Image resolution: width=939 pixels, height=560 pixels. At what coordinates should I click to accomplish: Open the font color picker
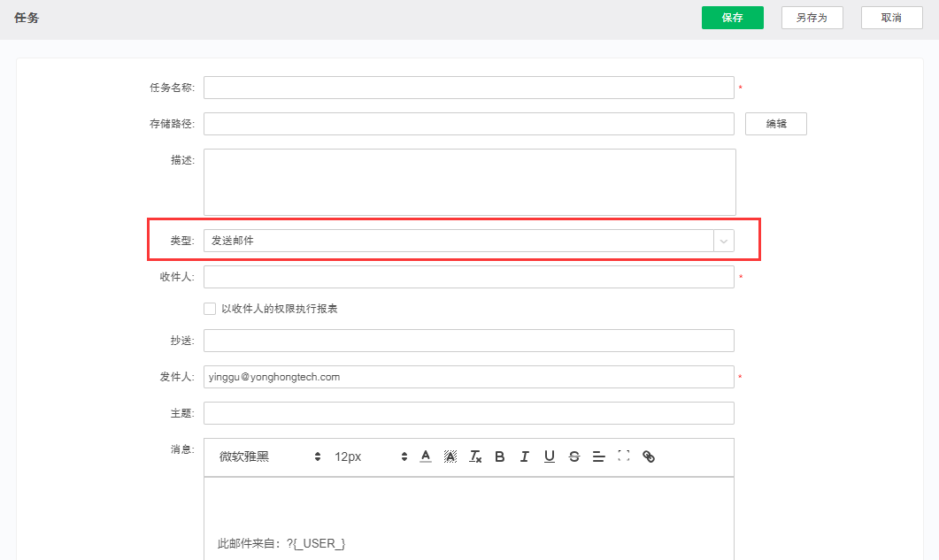[x=425, y=456]
